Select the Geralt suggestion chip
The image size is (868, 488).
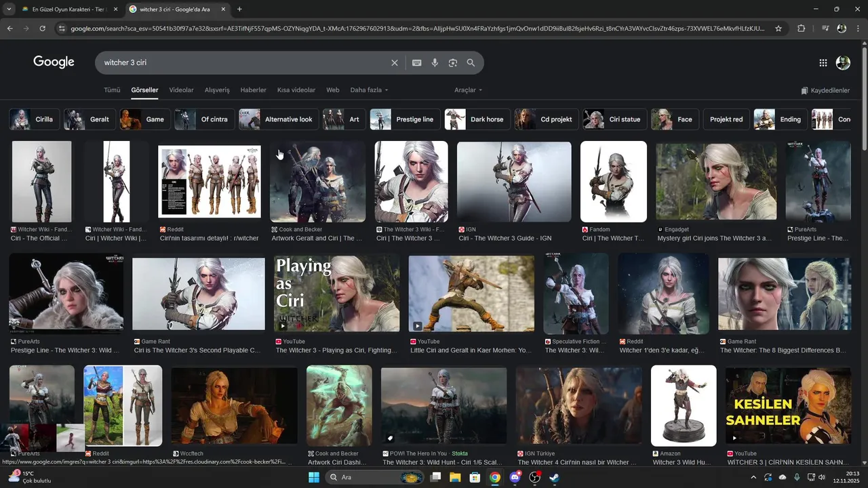tap(89, 119)
